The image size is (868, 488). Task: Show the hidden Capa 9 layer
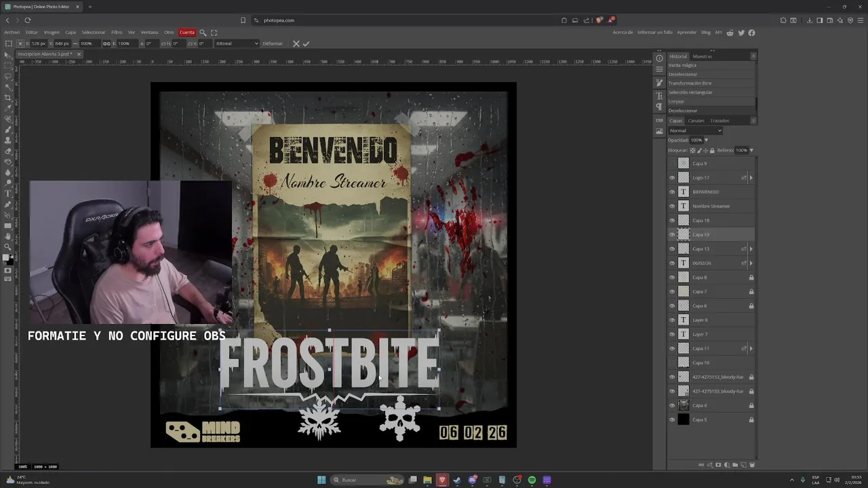[x=672, y=163]
